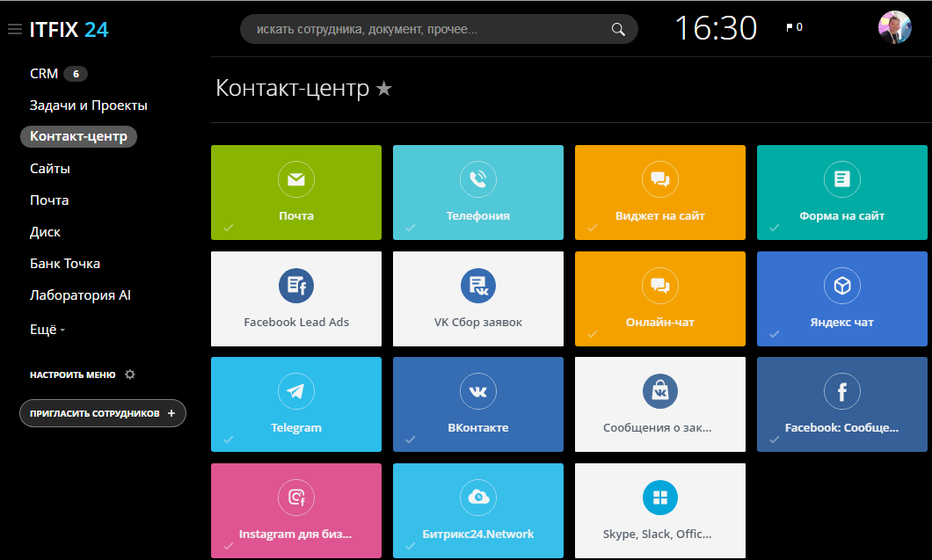Click the 16:30 clock display
This screenshot has width=932, height=560.
716,28
